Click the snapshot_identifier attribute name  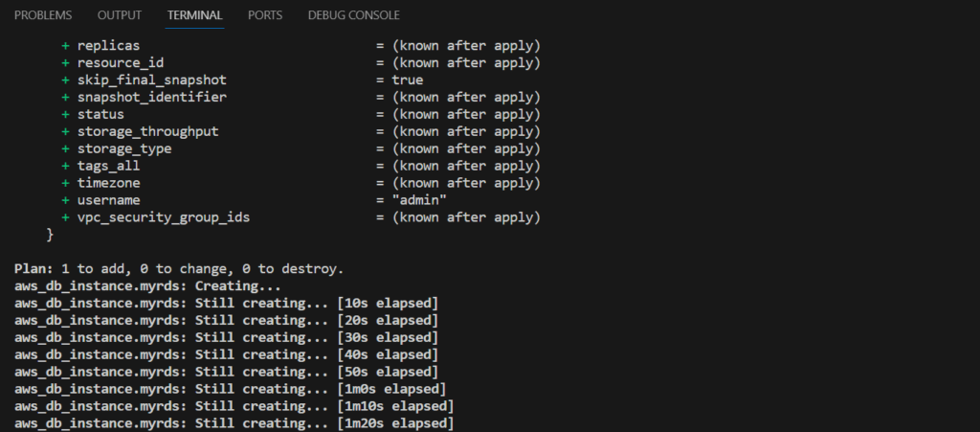pyautogui.click(x=152, y=97)
